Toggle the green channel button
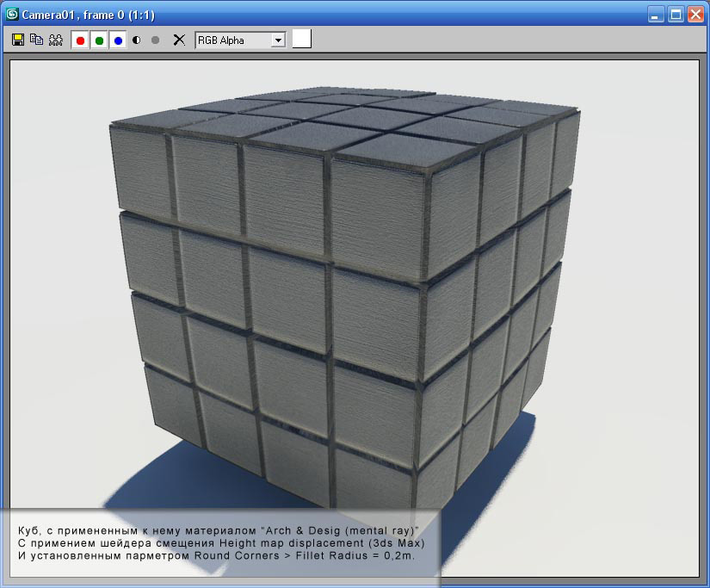This screenshot has height=588, width=710. 99,40
